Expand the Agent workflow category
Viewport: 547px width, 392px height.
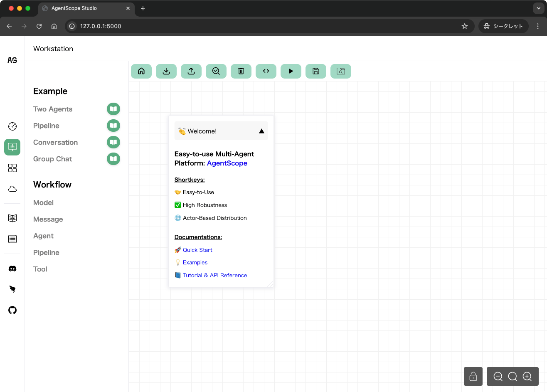pyautogui.click(x=43, y=236)
